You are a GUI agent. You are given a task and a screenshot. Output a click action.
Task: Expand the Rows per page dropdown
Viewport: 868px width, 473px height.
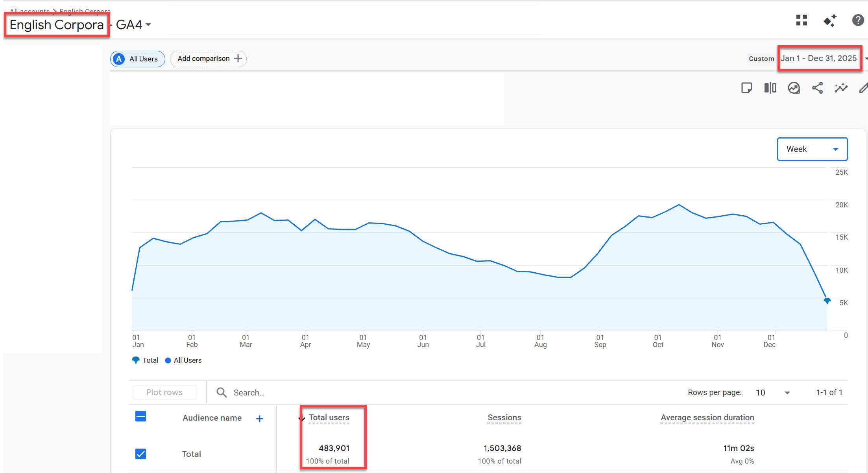click(773, 392)
